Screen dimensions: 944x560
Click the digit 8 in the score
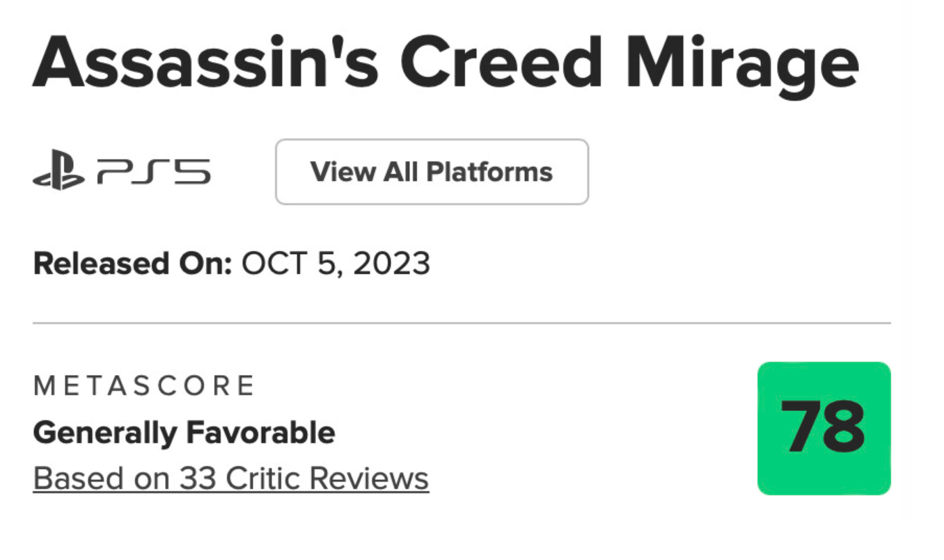click(x=844, y=428)
